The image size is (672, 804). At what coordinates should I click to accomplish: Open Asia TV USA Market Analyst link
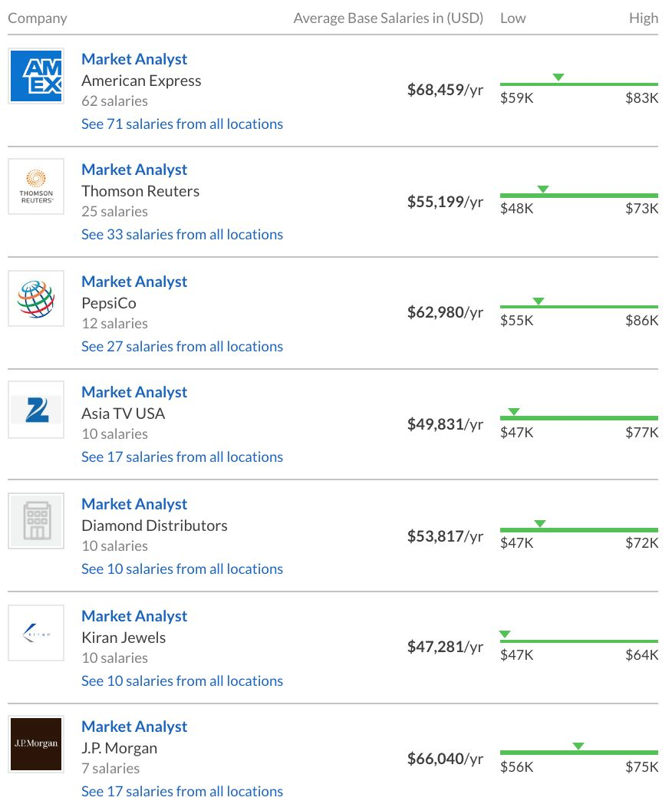[x=134, y=392]
